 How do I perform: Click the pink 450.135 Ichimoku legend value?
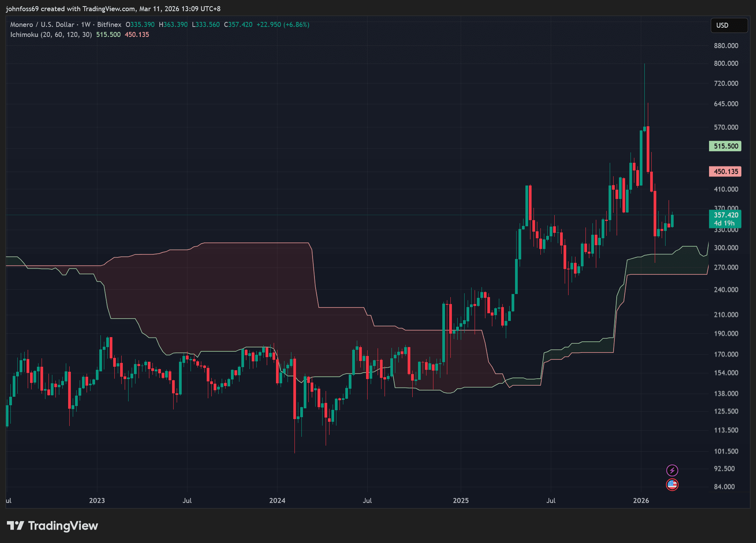[x=137, y=35]
